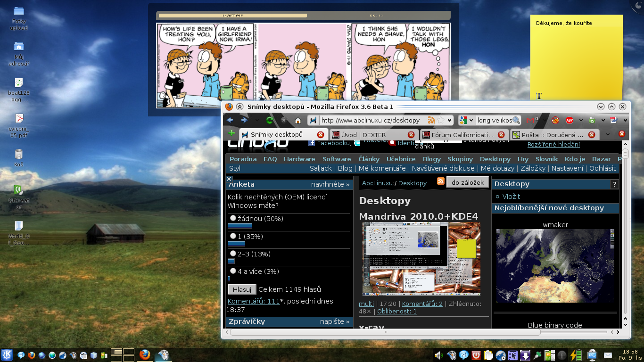Open the wmaker desktop thumbnail
The width and height of the screenshot is (644, 362).
(x=555, y=266)
